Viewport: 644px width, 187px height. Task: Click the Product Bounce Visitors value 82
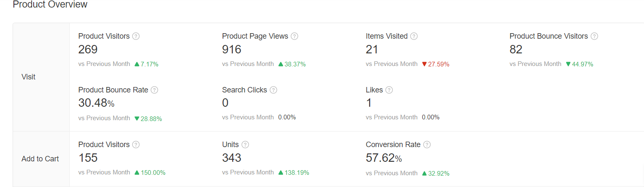click(516, 50)
